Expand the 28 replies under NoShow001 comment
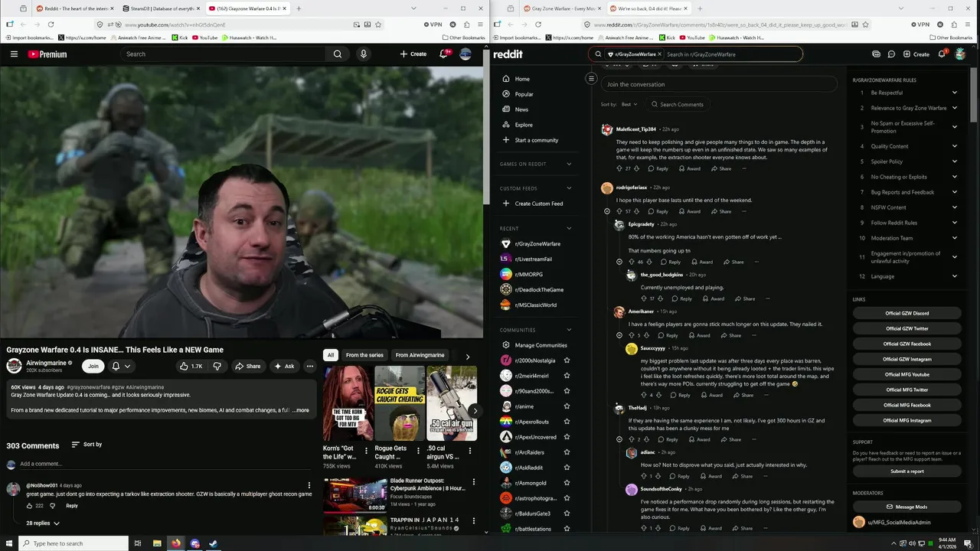The width and height of the screenshot is (980, 551). 43,523
